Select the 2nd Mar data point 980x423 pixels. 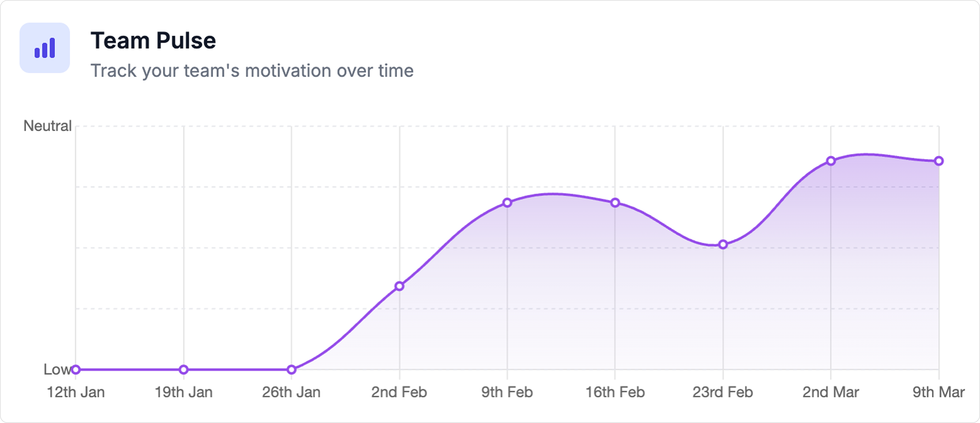831,161
